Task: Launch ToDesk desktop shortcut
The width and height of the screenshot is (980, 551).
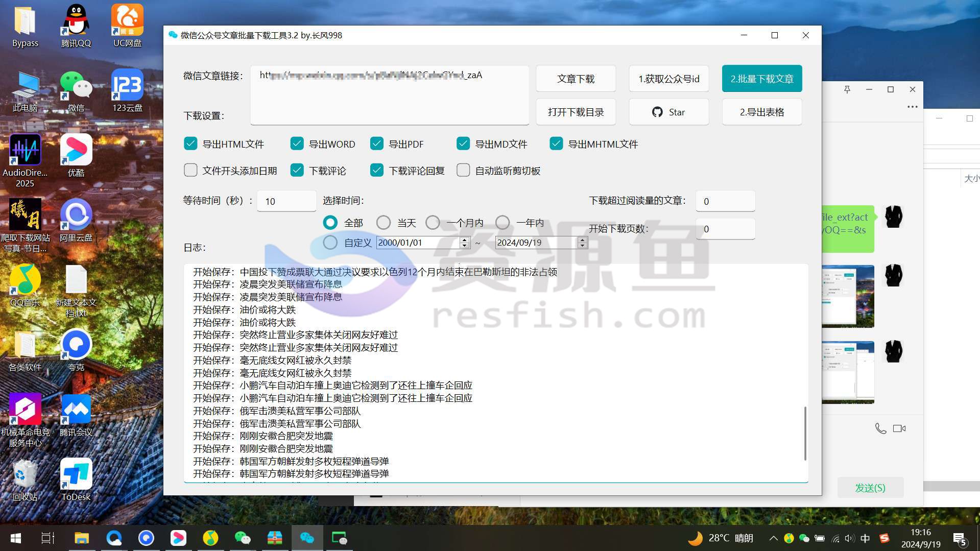Action: (76, 481)
